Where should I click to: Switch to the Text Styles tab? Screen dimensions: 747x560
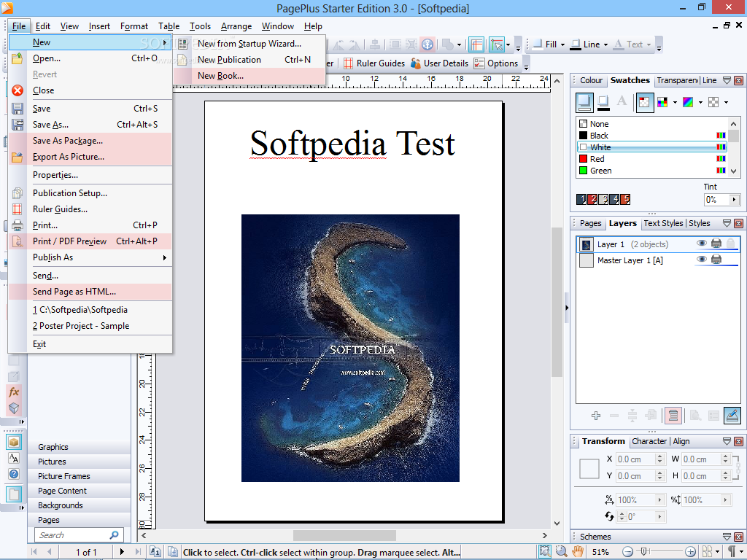pyautogui.click(x=663, y=223)
